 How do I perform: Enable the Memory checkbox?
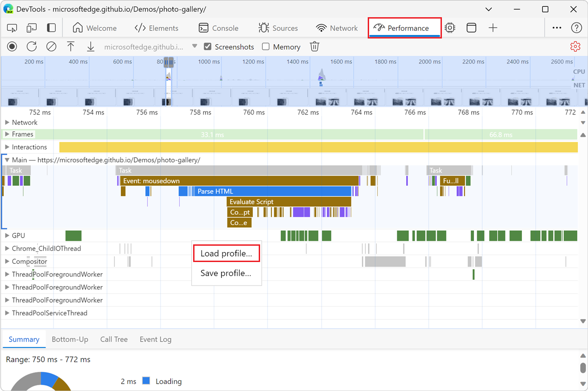coord(266,46)
